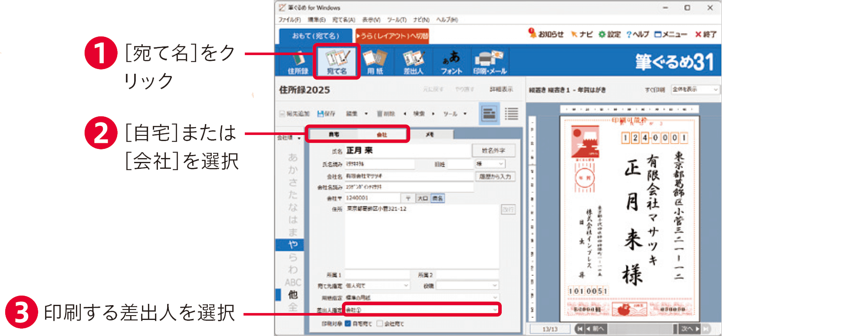
Task: Click the 履歴から入力 button
Action: [x=495, y=176]
